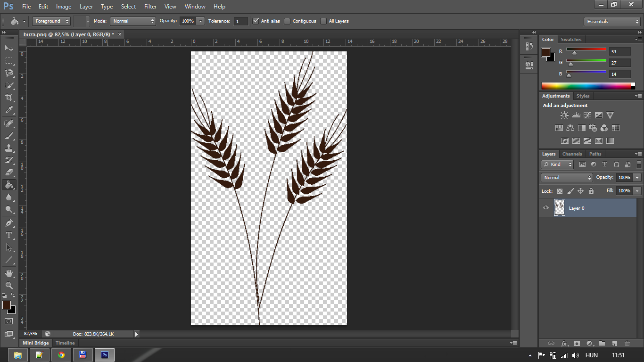Switch to the Styles tab
644x362 pixels.
583,96
